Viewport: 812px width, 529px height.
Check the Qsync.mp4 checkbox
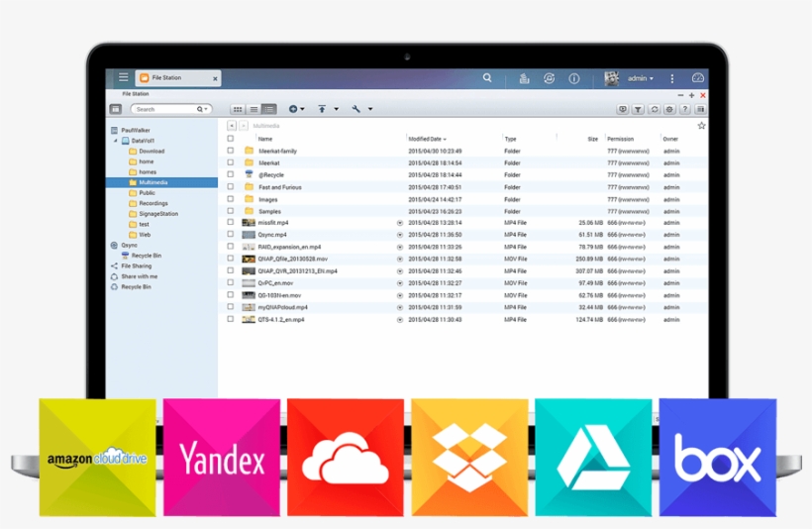[x=231, y=234]
